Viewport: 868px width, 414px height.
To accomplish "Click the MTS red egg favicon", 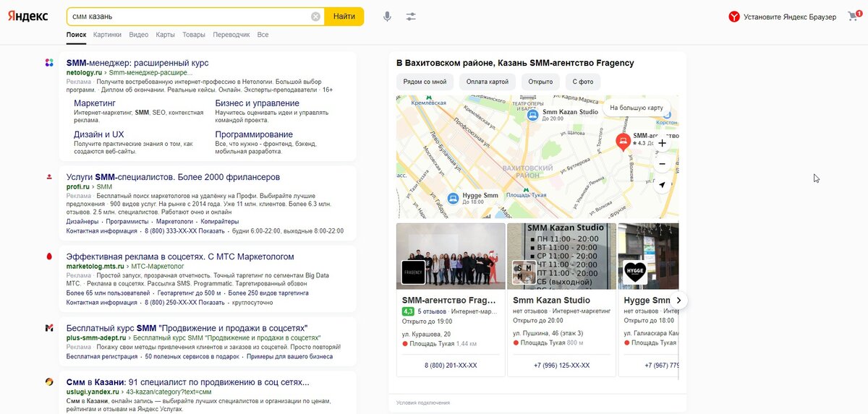I will (x=49, y=256).
